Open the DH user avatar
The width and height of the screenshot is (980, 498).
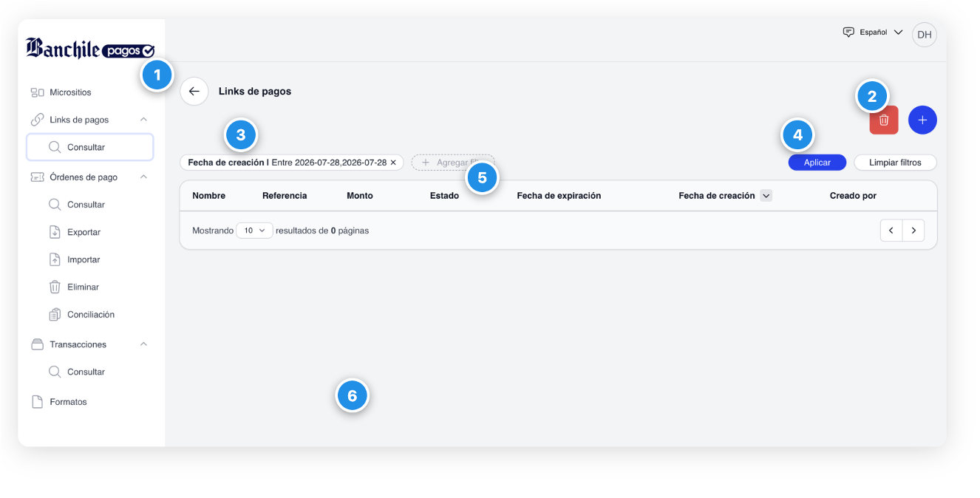[x=924, y=35]
